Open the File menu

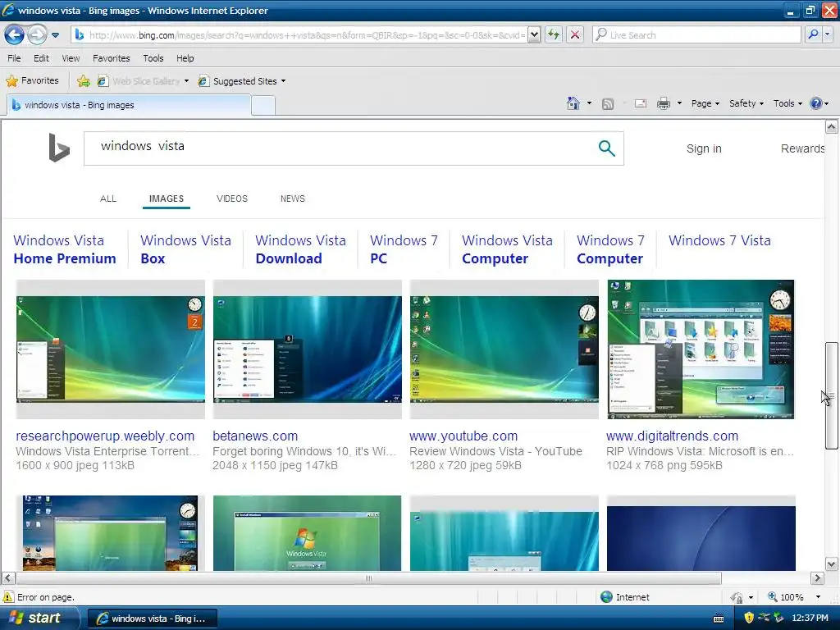pos(15,58)
